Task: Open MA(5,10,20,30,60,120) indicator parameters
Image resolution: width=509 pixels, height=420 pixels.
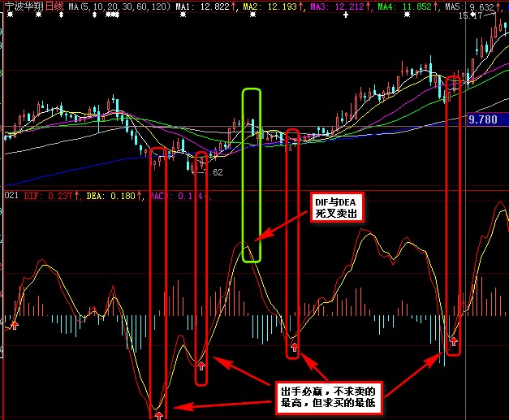Action: [x=119, y=6]
